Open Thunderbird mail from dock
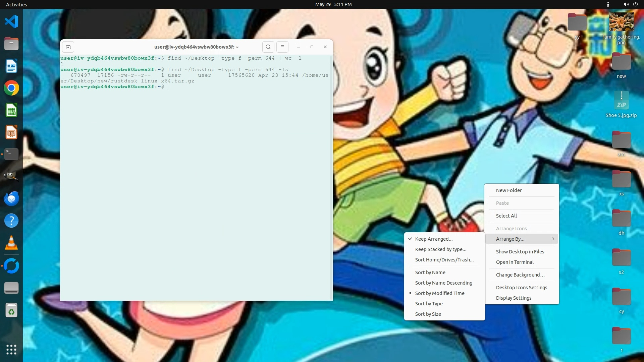Screen dimensions: 644x362 pyautogui.click(x=11, y=198)
